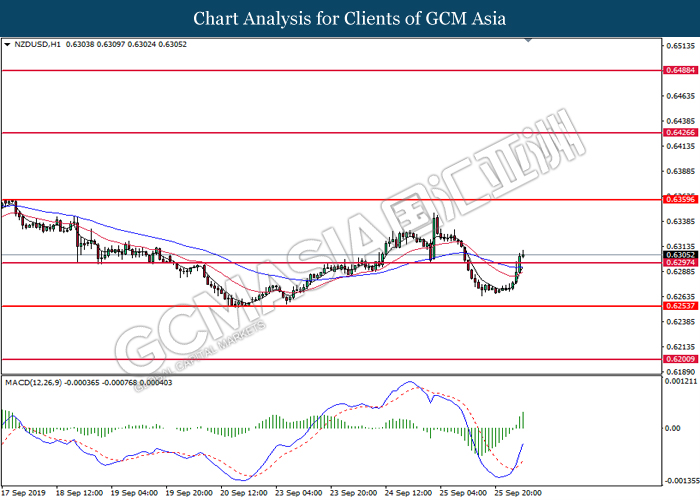Click the 18 Sep 12:00 time label
Screen dimensions: 700x500
pyautogui.click(x=79, y=493)
